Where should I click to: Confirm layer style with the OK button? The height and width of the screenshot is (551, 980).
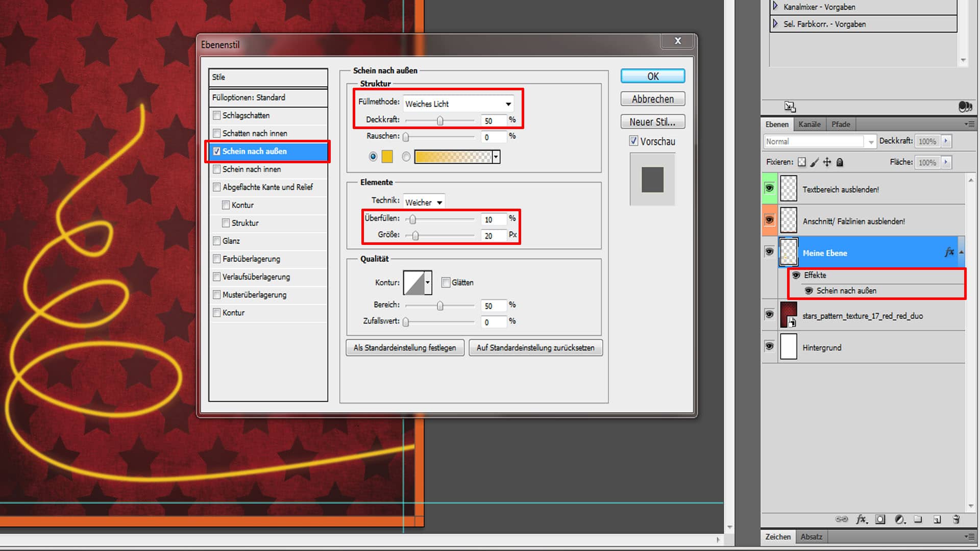(652, 76)
